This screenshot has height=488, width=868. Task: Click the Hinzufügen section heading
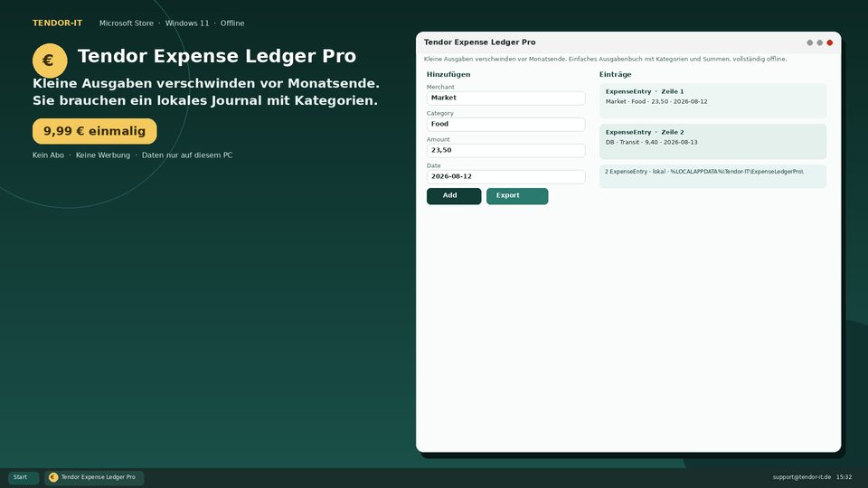coord(448,74)
